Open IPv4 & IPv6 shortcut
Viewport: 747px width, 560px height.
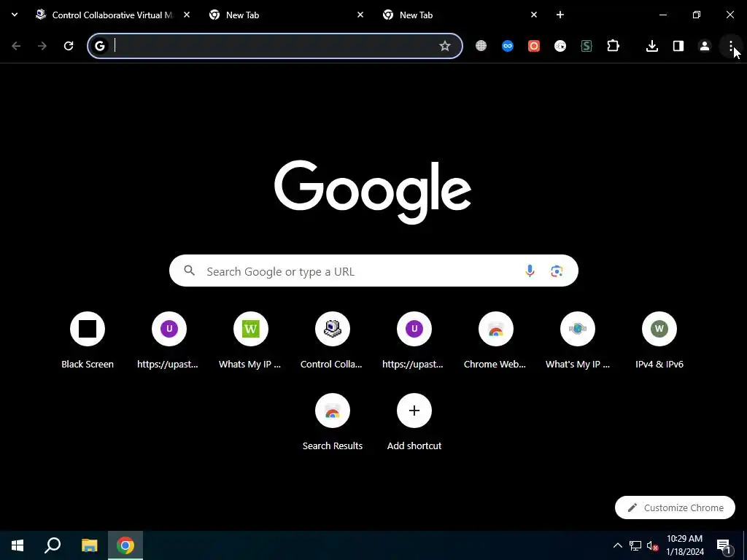(659, 341)
